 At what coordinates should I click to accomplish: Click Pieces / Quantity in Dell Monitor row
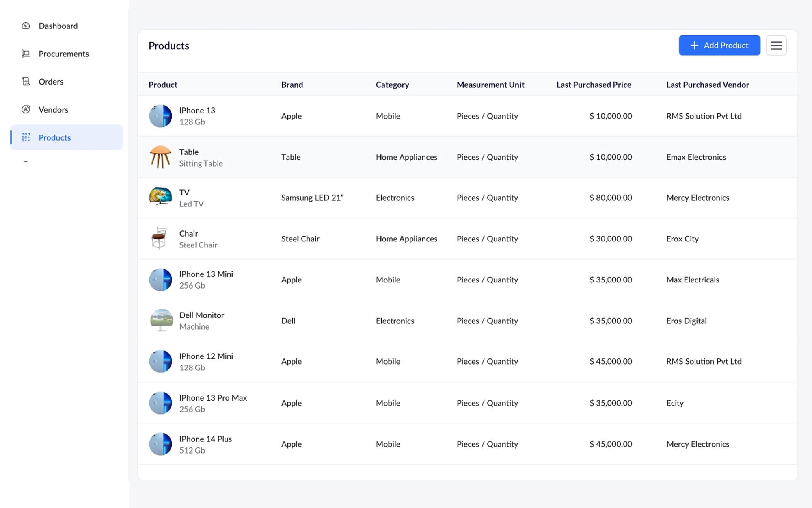487,321
